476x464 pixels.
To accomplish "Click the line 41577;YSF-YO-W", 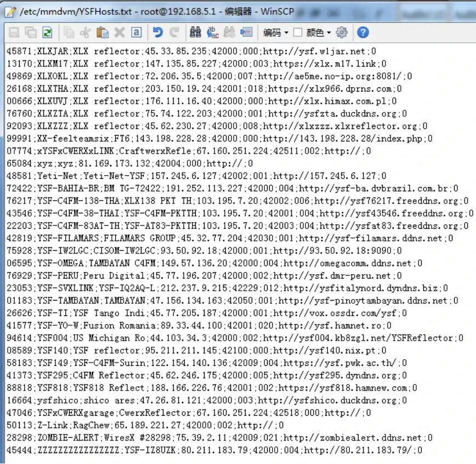I will click(x=199, y=325).
